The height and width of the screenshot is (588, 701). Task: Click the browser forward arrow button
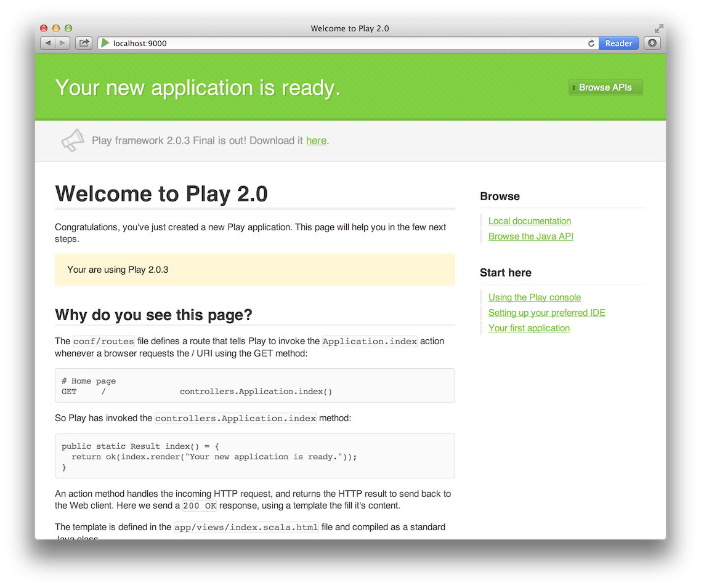pyautogui.click(x=63, y=43)
